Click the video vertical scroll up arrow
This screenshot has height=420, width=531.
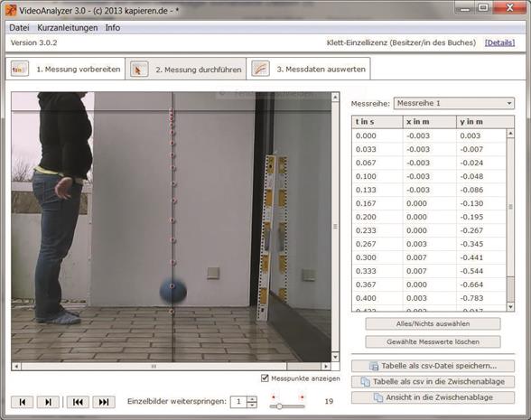pos(335,98)
